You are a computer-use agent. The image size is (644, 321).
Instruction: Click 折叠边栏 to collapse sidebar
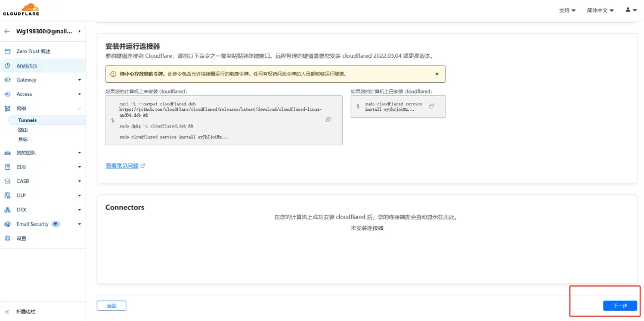(26, 311)
